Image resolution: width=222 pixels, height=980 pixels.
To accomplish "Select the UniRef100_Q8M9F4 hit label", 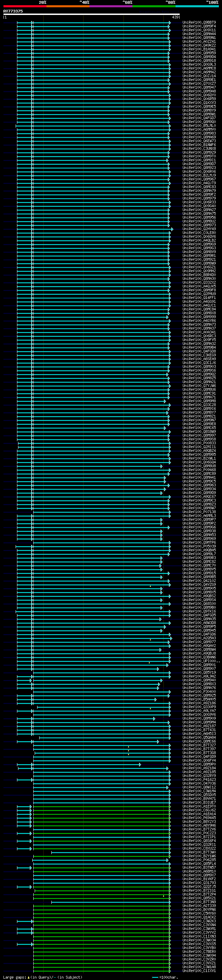I will [199, 26].
